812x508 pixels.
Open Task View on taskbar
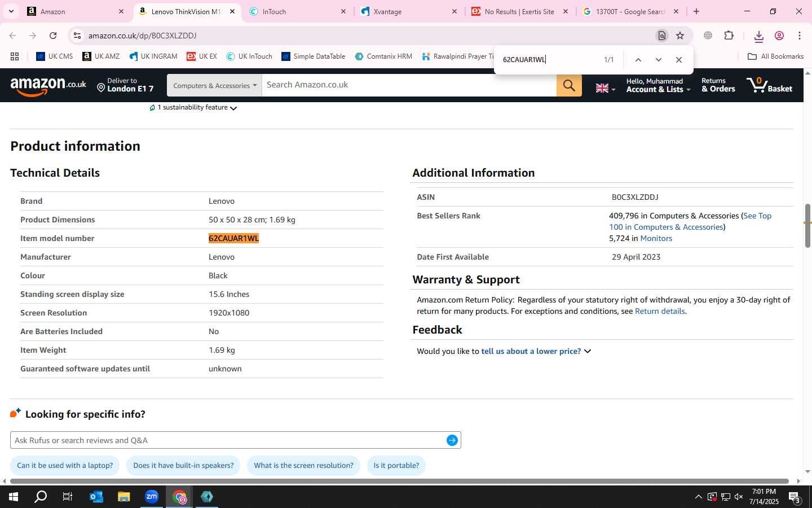[68, 497]
